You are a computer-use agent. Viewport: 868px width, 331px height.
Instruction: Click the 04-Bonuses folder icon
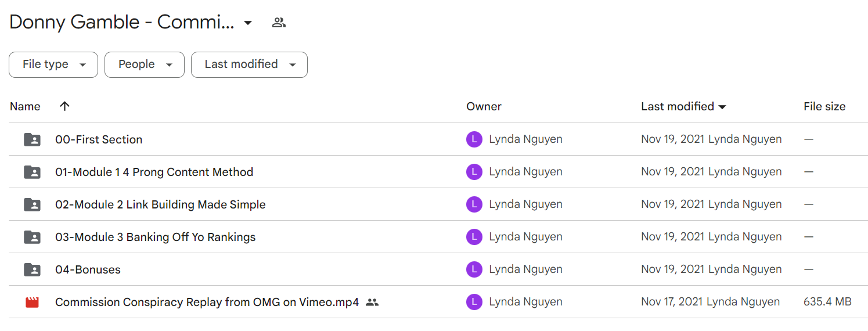(x=32, y=269)
